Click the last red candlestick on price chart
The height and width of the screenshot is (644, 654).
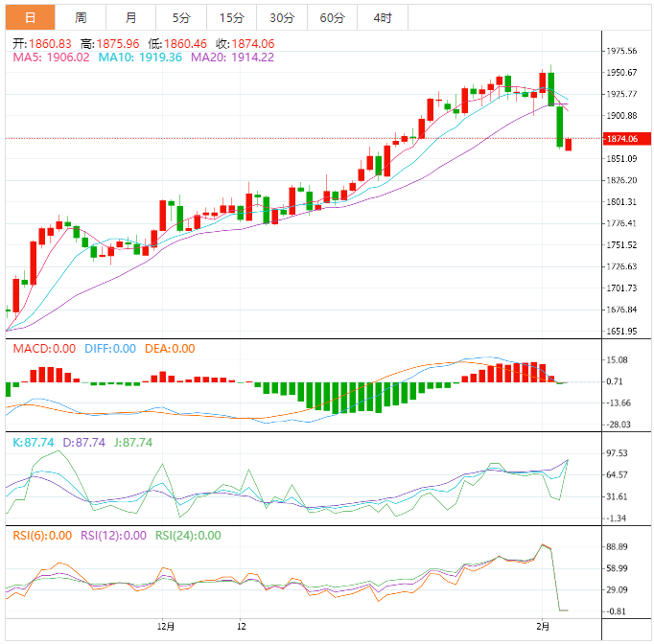coord(569,144)
